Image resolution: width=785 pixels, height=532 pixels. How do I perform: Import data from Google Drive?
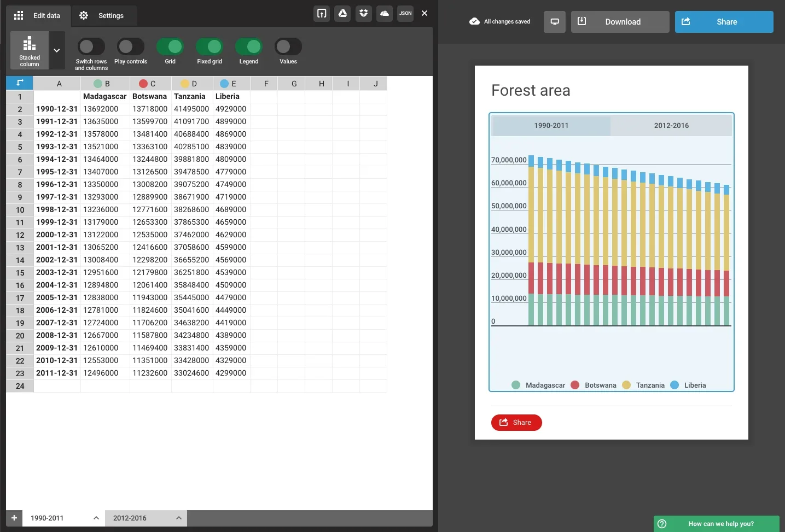pos(342,14)
